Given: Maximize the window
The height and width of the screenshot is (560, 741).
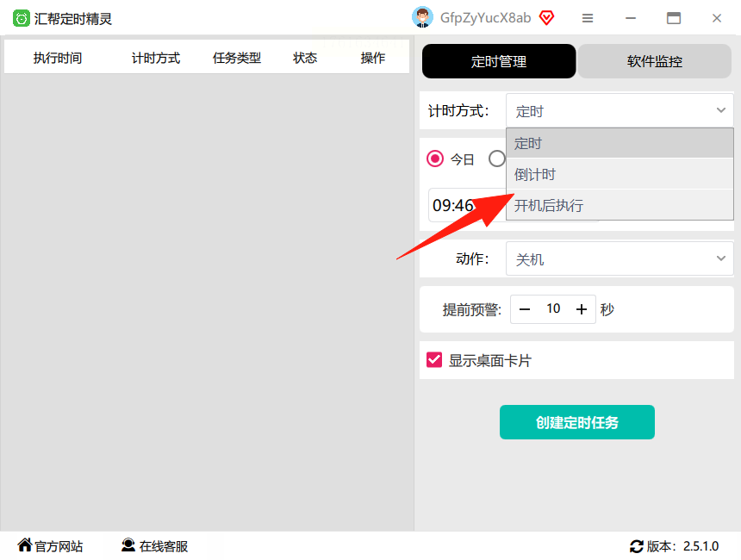Looking at the screenshot, I should (674, 18).
